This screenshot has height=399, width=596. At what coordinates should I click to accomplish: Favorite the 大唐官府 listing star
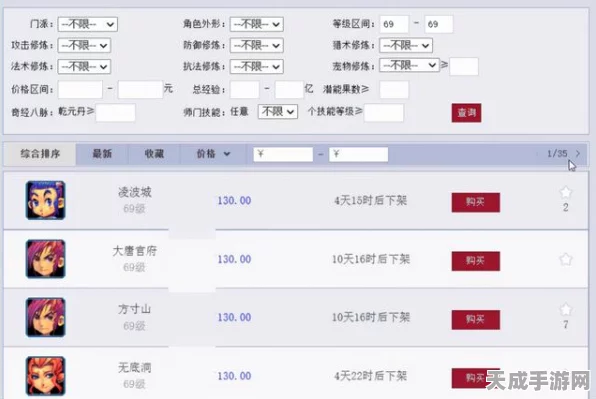566,260
